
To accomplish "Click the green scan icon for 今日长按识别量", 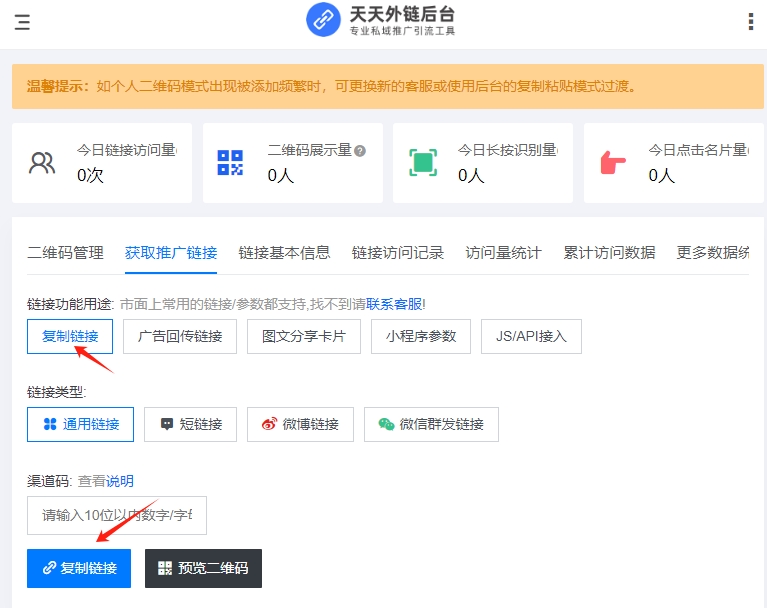I will pos(423,163).
